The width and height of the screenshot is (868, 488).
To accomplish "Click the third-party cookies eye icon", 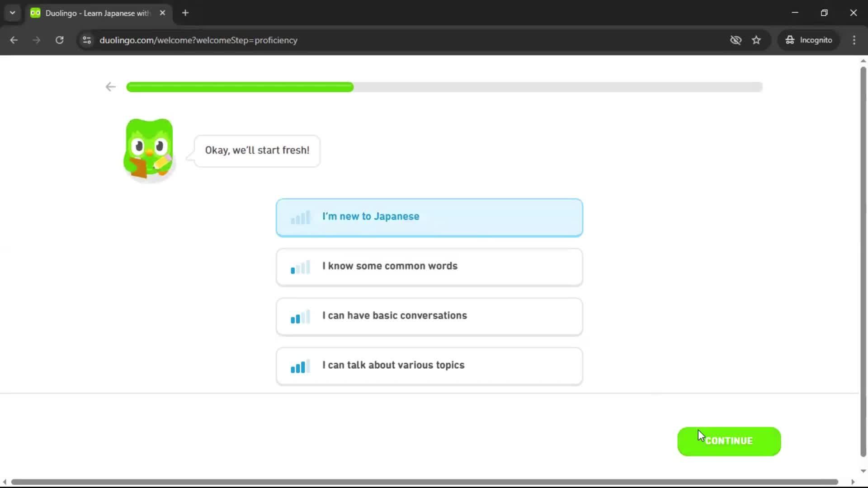I will (x=736, y=40).
